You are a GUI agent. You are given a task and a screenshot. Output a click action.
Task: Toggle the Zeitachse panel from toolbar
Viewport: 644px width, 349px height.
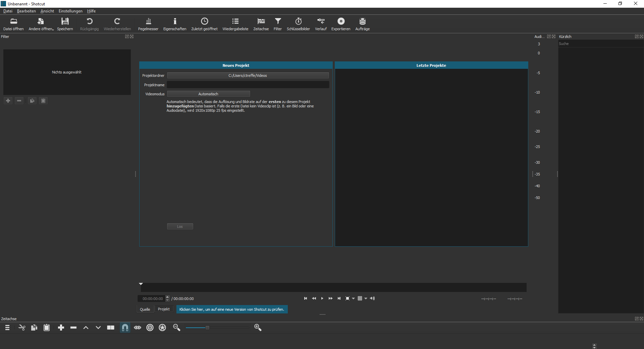pos(261,24)
